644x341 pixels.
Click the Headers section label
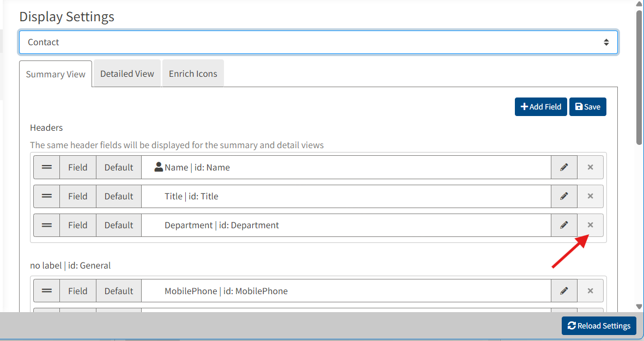tap(46, 128)
